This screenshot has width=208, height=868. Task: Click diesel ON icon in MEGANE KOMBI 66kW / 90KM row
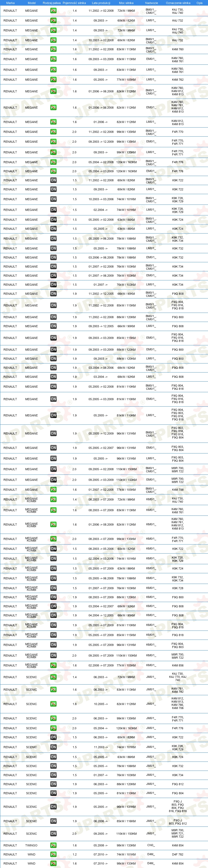[53, 615]
